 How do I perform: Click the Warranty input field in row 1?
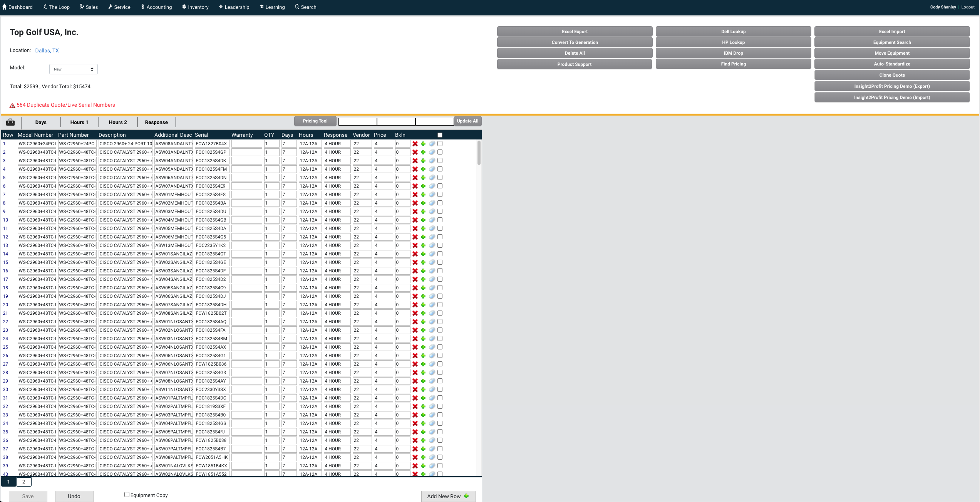click(246, 144)
